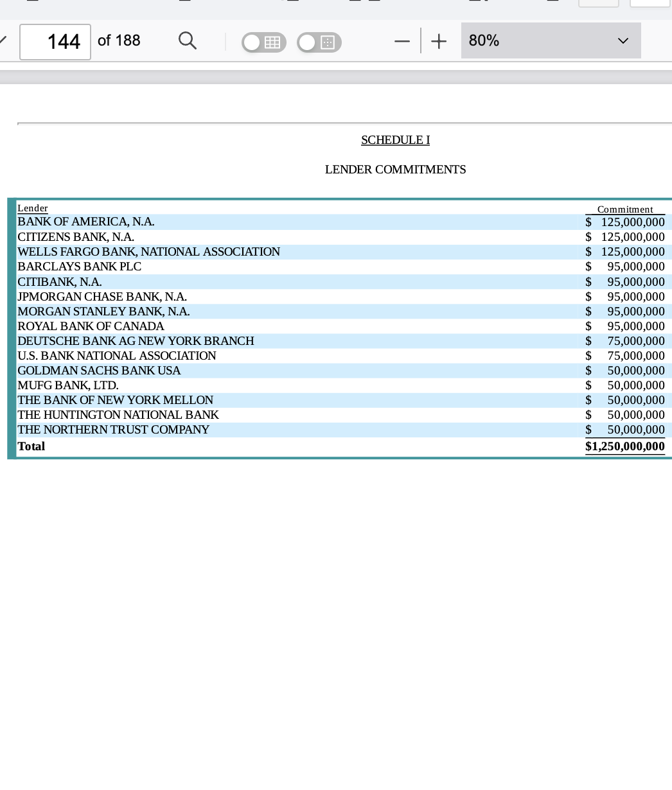Viewport: 672px width, 790px height.
Task: Select ROYAL BANK OF CANADA
Action: tap(91, 326)
